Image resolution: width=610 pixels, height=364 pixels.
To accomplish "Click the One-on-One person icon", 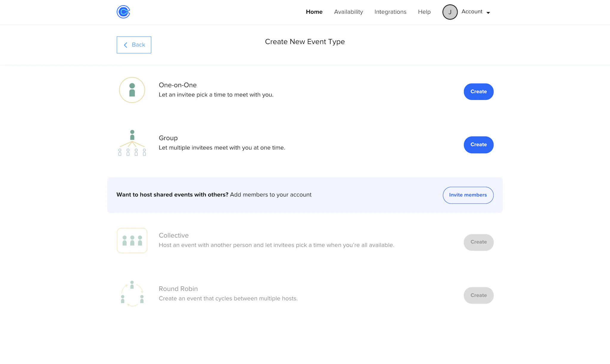I will tap(132, 90).
